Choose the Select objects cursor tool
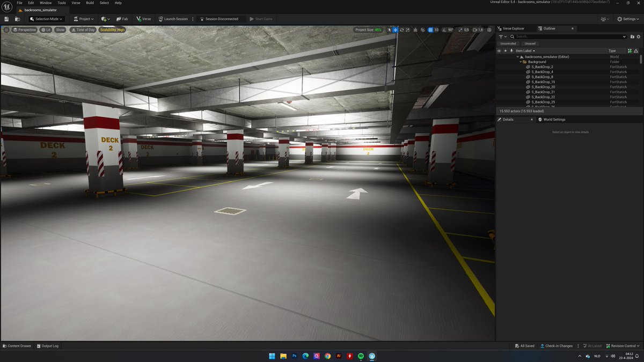 point(390,30)
